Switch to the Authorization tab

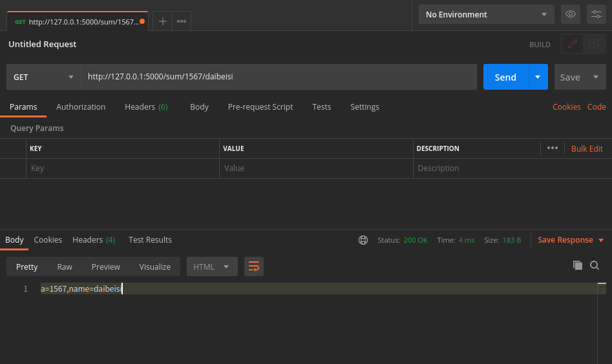tap(81, 106)
